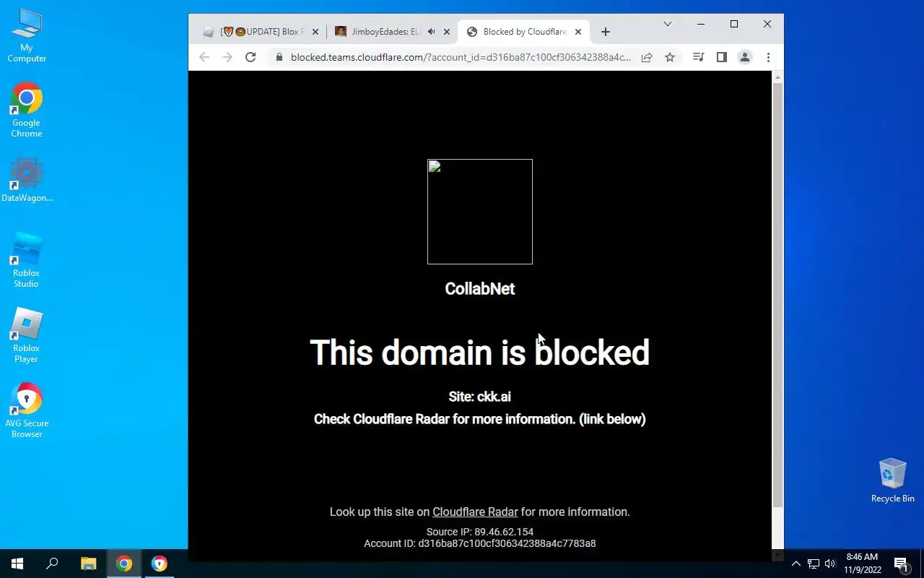Image resolution: width=924 pixels, height=578 pixels.
Task: Click the Account ID line
Action: pyautogui.click(x=480, y=543)
